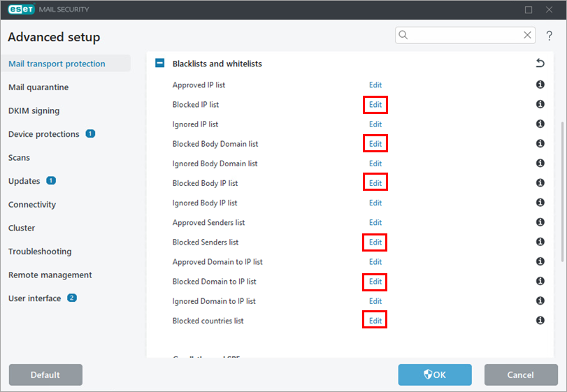Show info for Ignored Body Domain list
Screen dimensions: 567x392
click(540, 164)
